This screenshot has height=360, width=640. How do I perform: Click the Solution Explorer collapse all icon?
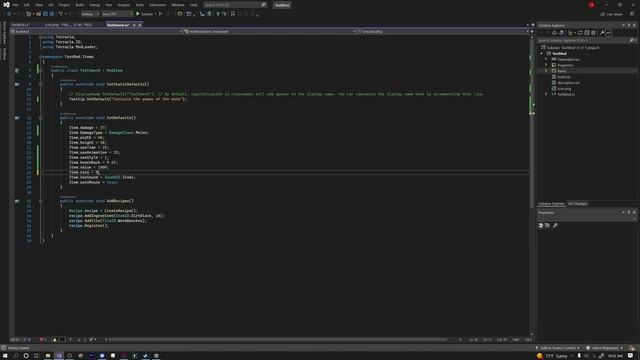tap(587, 33)
